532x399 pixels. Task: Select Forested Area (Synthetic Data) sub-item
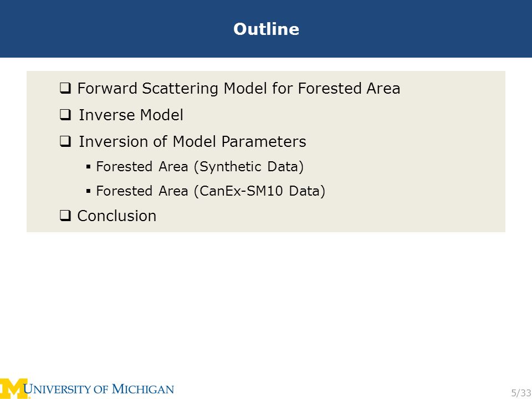click(x=200, y=167)
